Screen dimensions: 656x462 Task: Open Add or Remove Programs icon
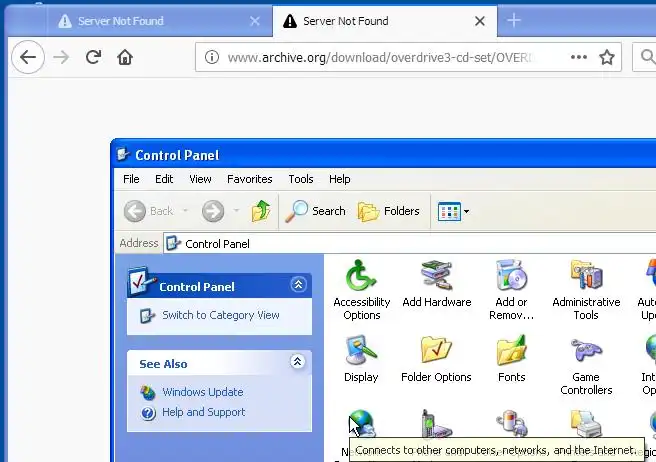(511, 290)
